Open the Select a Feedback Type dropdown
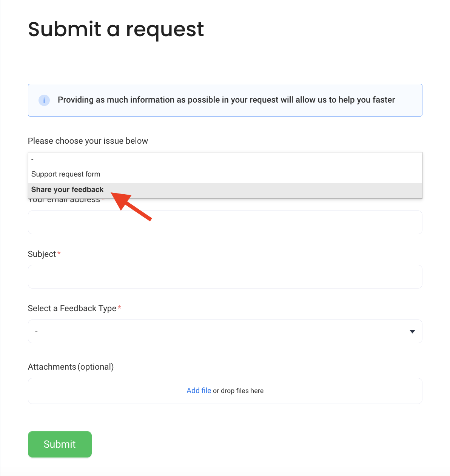This screenshot has height=476, width=450. tap(225, 332)
